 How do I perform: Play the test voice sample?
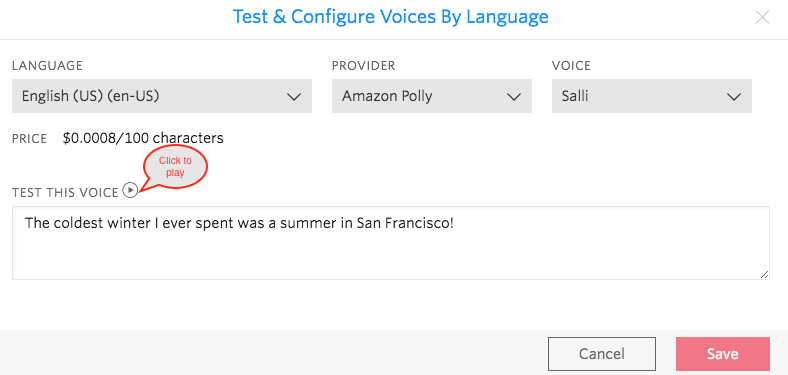(x=130, y=191)
